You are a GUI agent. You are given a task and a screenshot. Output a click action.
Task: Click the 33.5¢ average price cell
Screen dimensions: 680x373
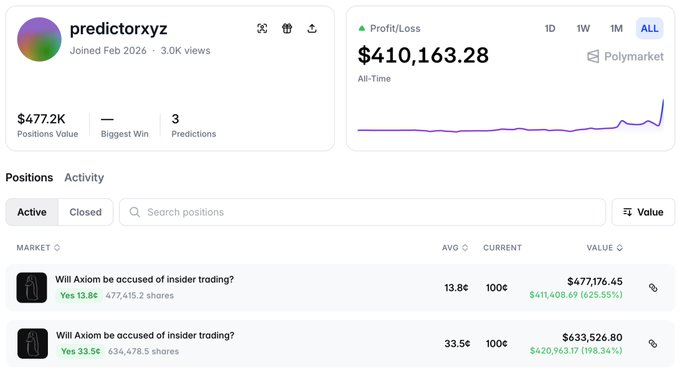click(x=457, y=344)
